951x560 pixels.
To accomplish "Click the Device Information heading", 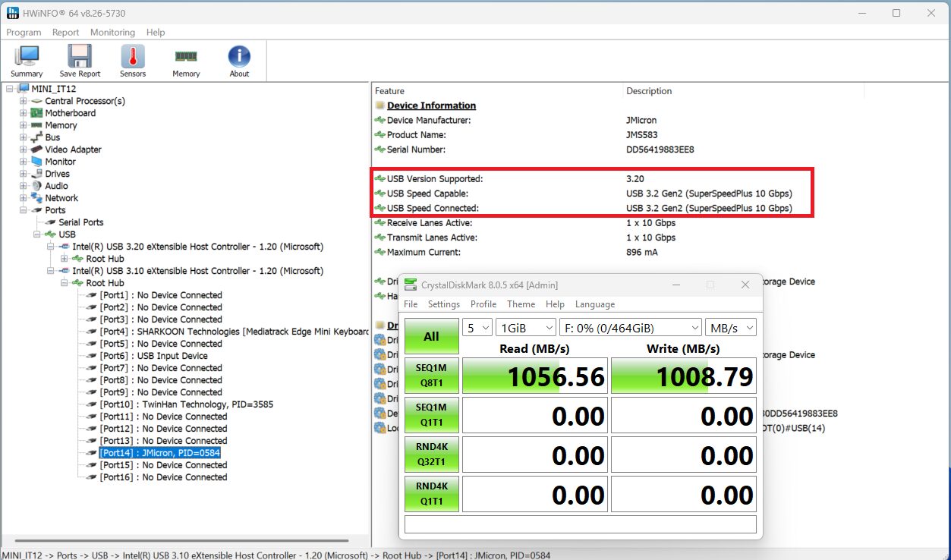I will pyautogui.click(x=431, y=105).
